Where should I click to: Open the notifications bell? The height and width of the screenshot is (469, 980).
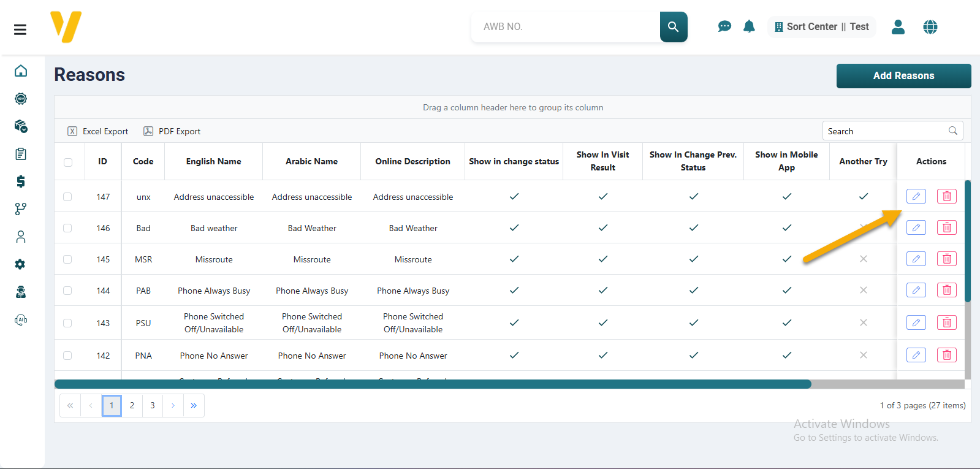[x=749, y=26]
